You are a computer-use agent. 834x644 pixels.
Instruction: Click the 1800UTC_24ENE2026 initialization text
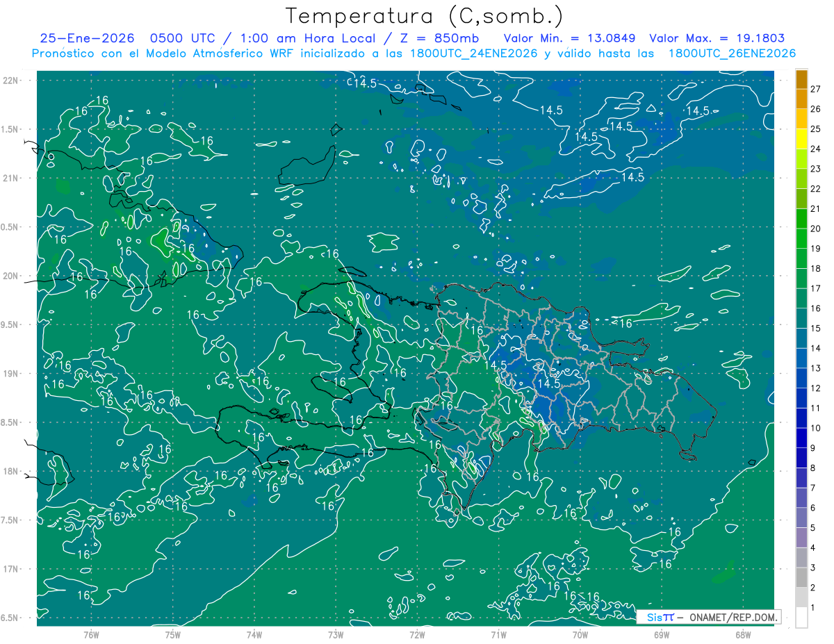474,53
